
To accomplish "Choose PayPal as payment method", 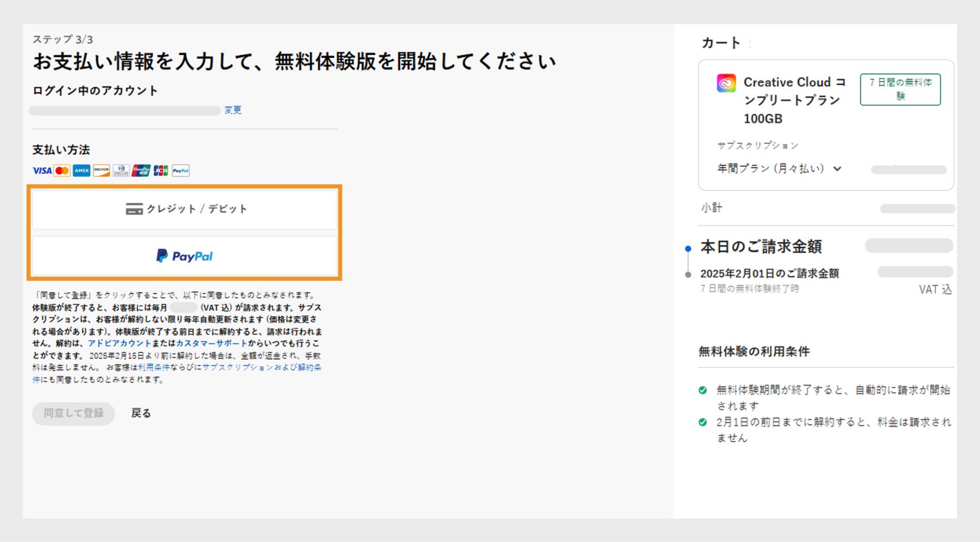I will click(185, 256).
